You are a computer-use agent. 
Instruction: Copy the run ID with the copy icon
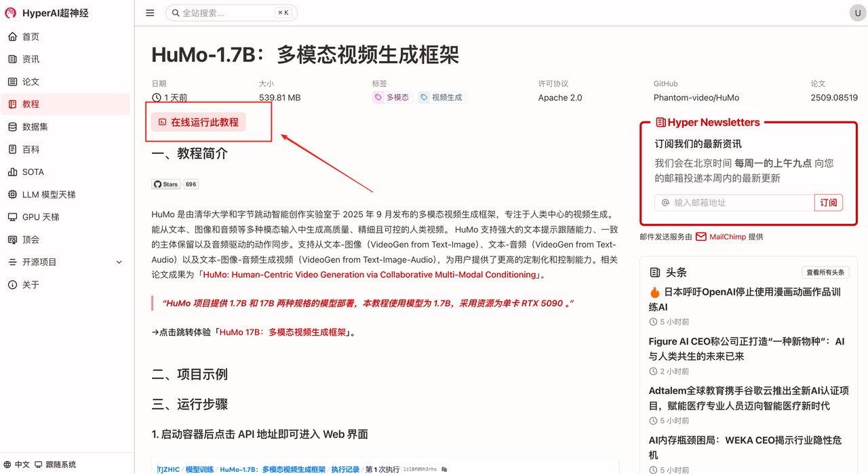443,469
